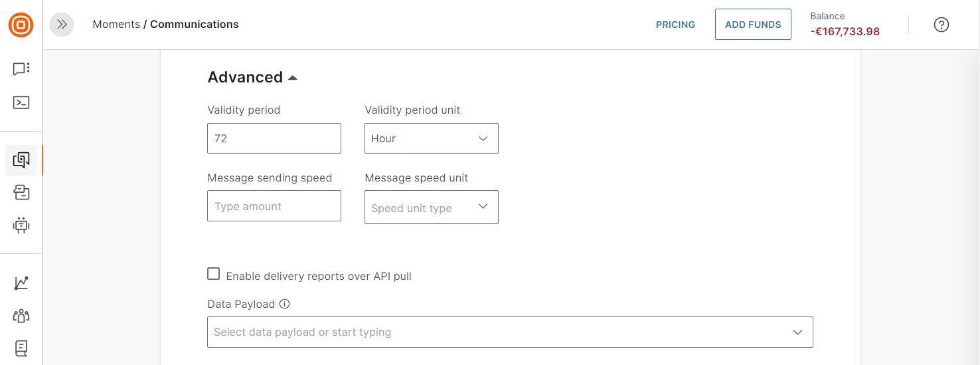The height and width of the screenshot is (365, 980).
Task: Expand the sidebar with double-chevron button
Action: (x=62, y=25)
